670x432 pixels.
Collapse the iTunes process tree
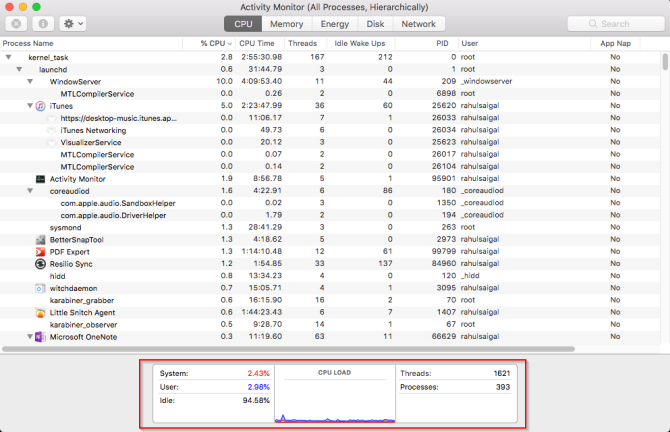30,106
